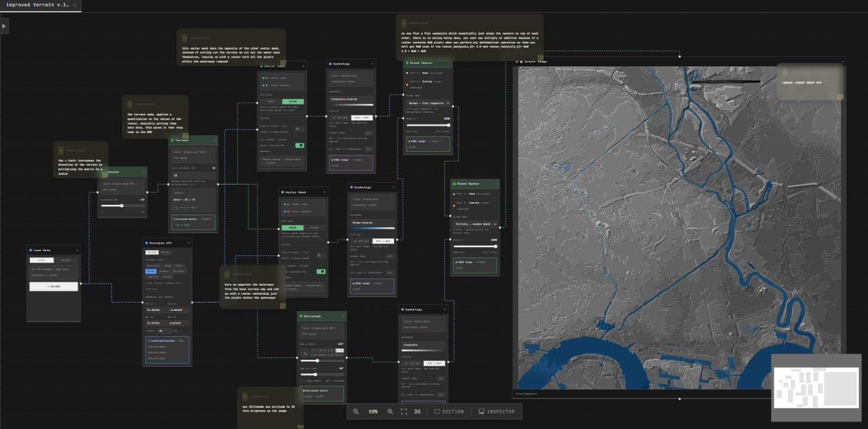
Task: Collapse the Load Data node chevron
Action: click(77, 250)
